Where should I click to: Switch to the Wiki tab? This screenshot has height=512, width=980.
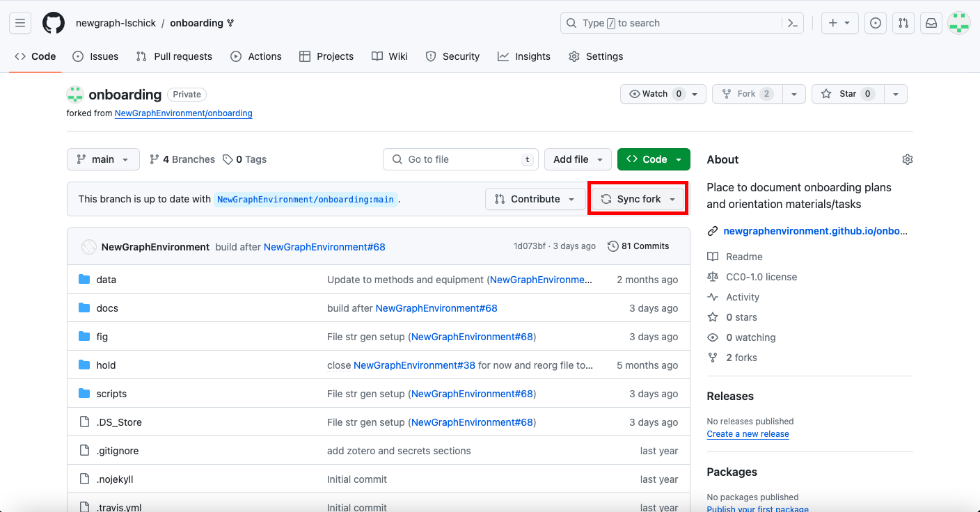[x=390, y=56]
